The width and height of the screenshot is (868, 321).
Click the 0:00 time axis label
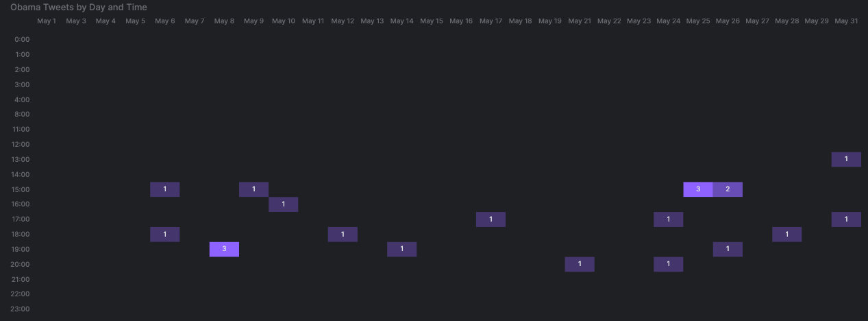pos(22,39)
